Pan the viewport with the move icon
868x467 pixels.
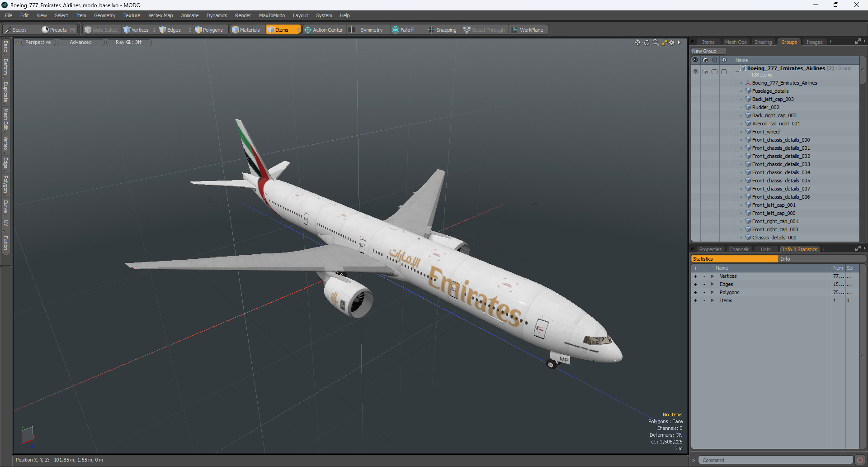click(637, 42)
